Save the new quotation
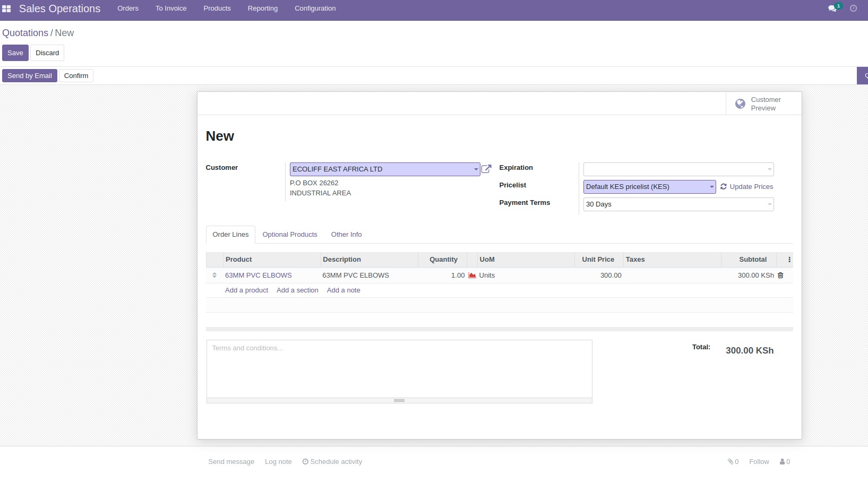Image resolution: width=868 pixels, height=482 pixels. (15, 53)
